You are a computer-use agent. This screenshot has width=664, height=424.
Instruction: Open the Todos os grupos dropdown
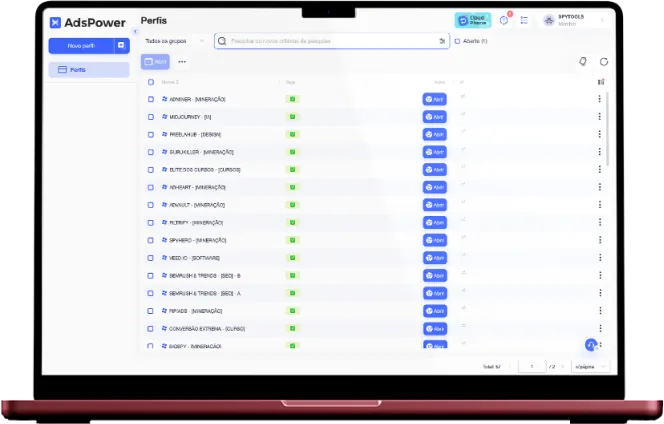tap(174, 41)
